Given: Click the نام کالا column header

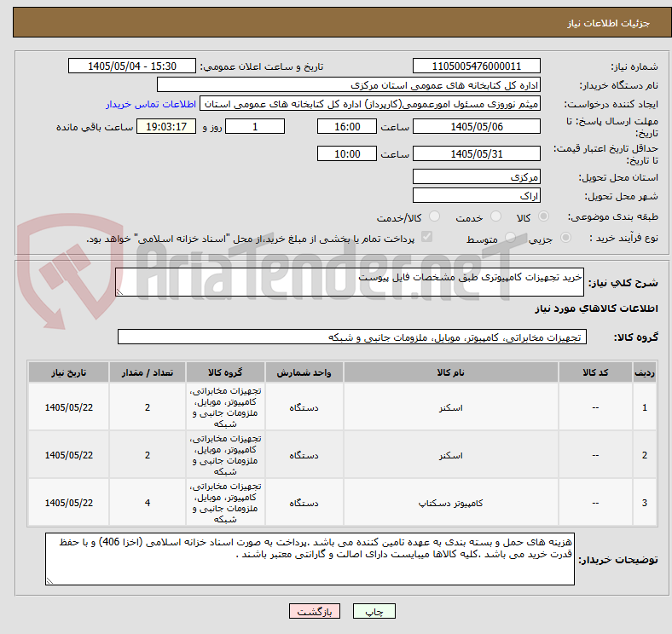Looking at the screenshot, I should coord(450,372).
